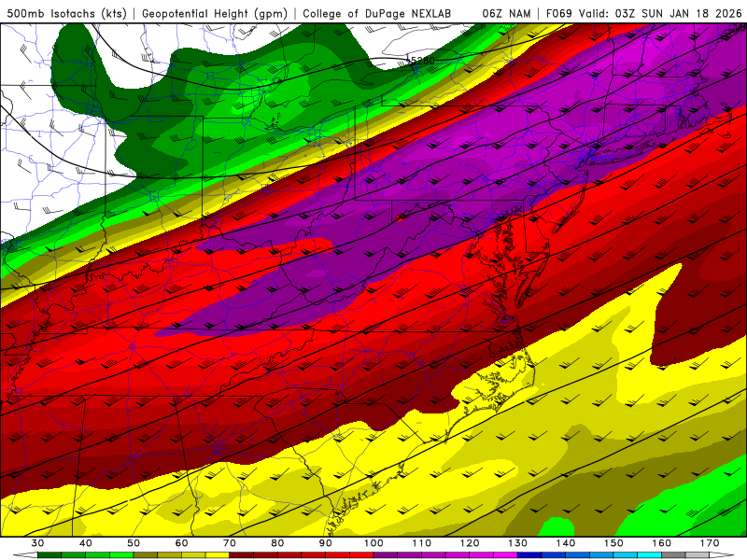Click the bright green swatch just below 50
Screen dimensions: 747x560
click(121, 555)
